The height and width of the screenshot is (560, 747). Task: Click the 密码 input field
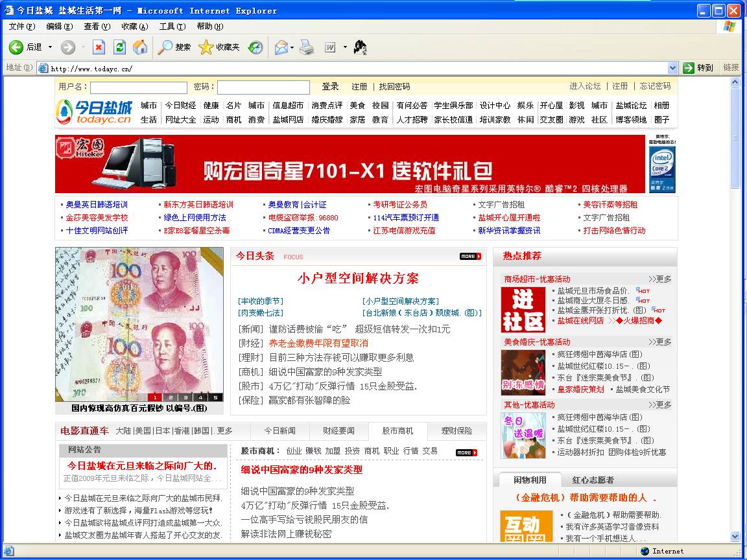pyautogui.click(x=263, y=87)
